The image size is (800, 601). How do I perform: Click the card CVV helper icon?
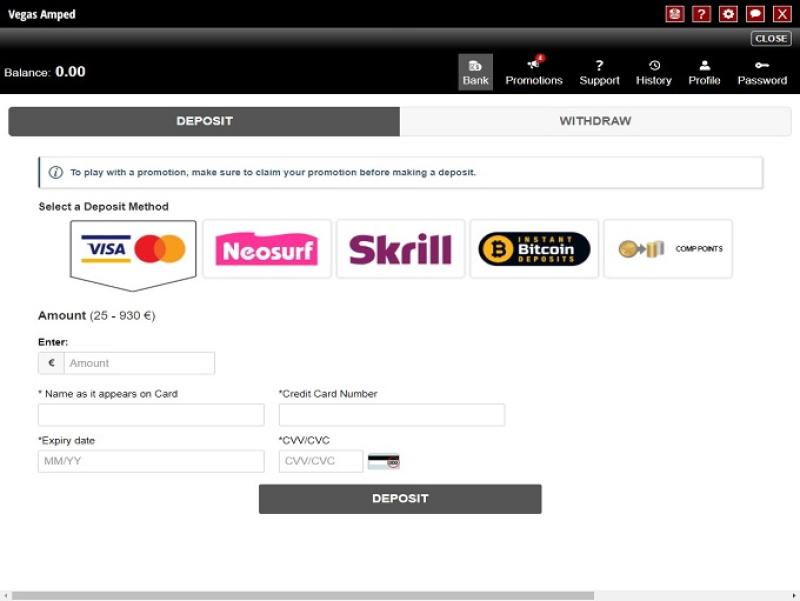(x=384, y=461)
